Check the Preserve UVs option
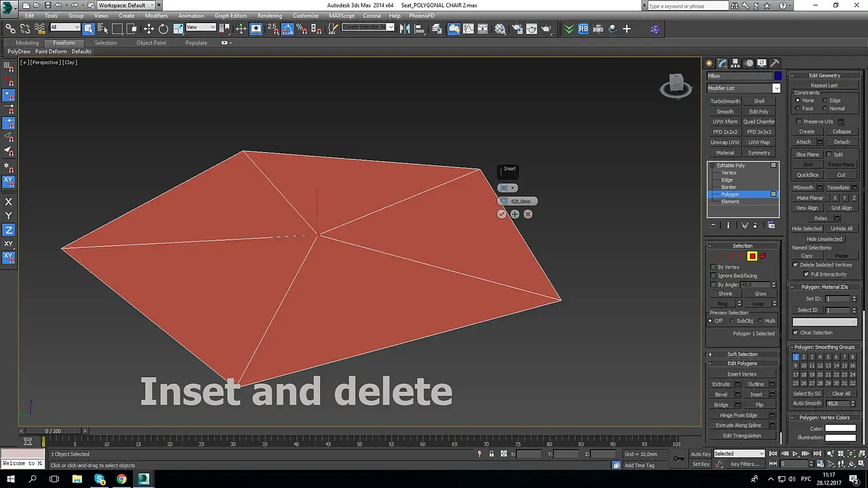This screenshot has width=868, height=488. pyautogui.click(x=799, y=122)
